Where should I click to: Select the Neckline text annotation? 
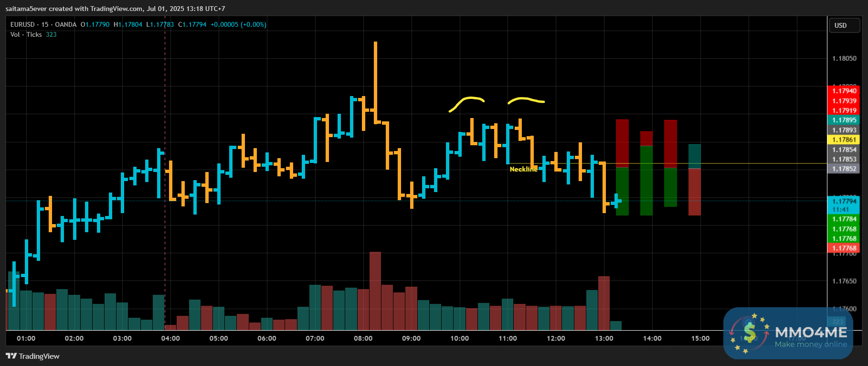523,169
